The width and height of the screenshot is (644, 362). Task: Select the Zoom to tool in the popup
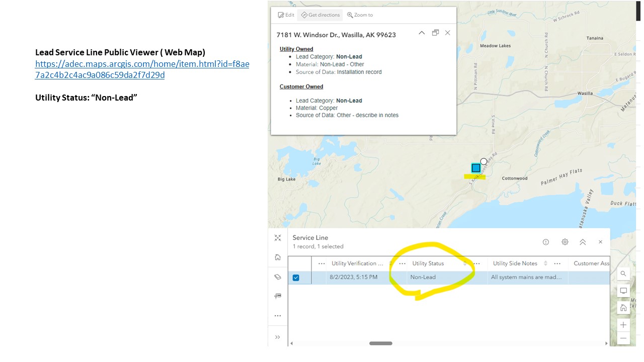click(360, 15)
